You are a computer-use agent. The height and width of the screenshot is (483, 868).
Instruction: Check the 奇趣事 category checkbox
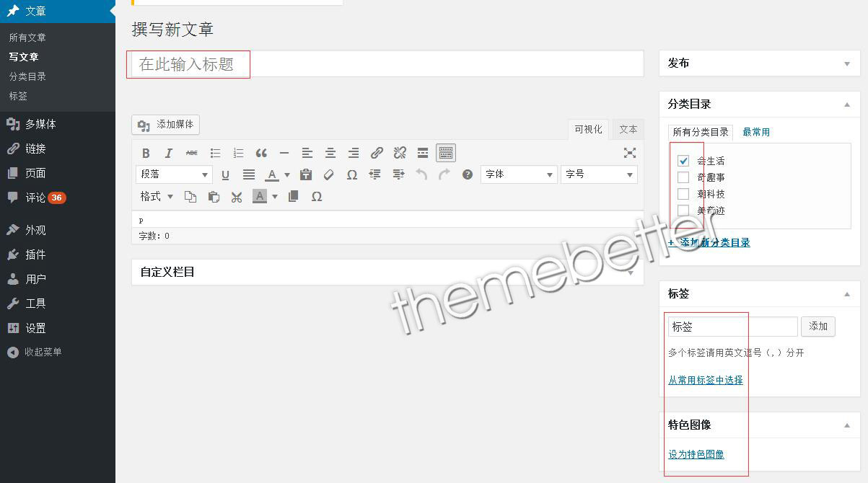coord(683,177)
